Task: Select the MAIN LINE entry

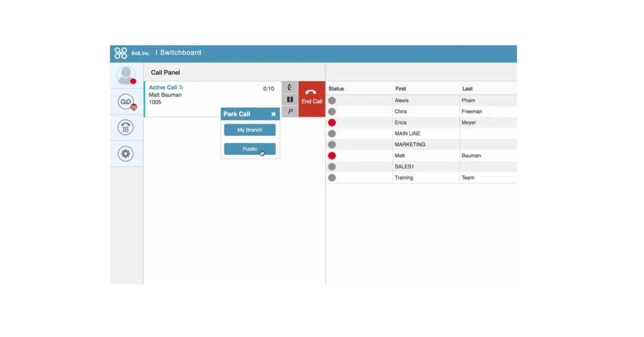Action: coord(407,133)
